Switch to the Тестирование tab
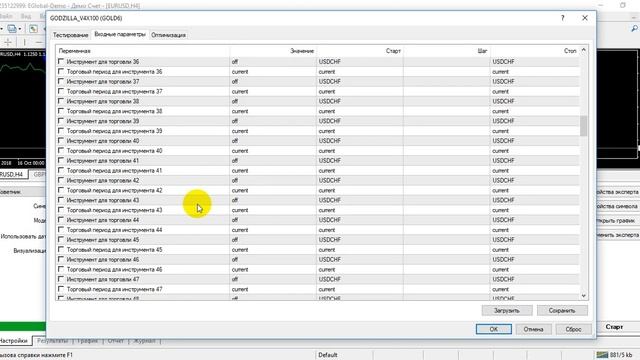 (71, 35)
